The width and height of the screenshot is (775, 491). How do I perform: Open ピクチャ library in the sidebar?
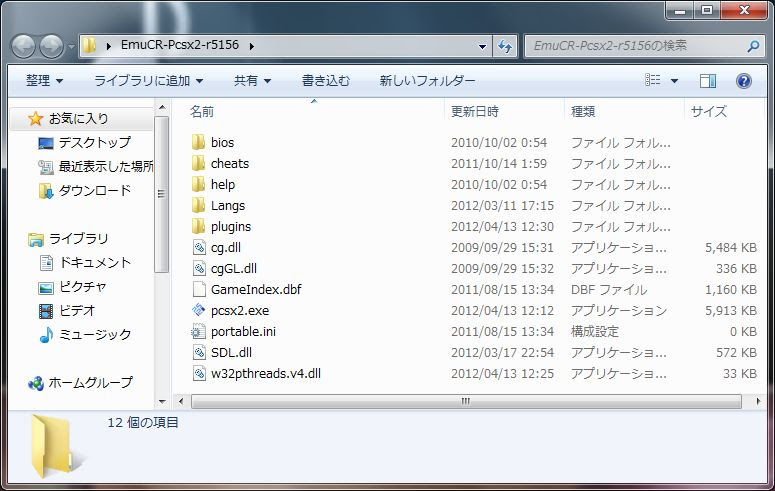tap(82, 286)
